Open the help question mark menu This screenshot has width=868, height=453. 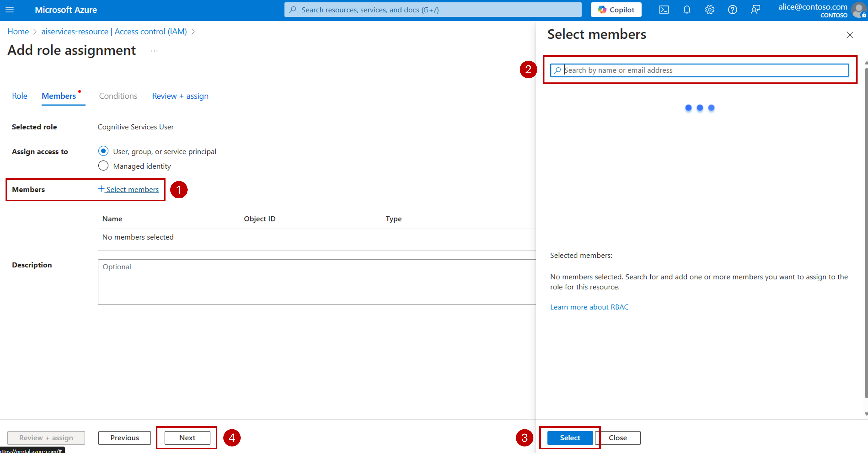click(x=732, y=10)
